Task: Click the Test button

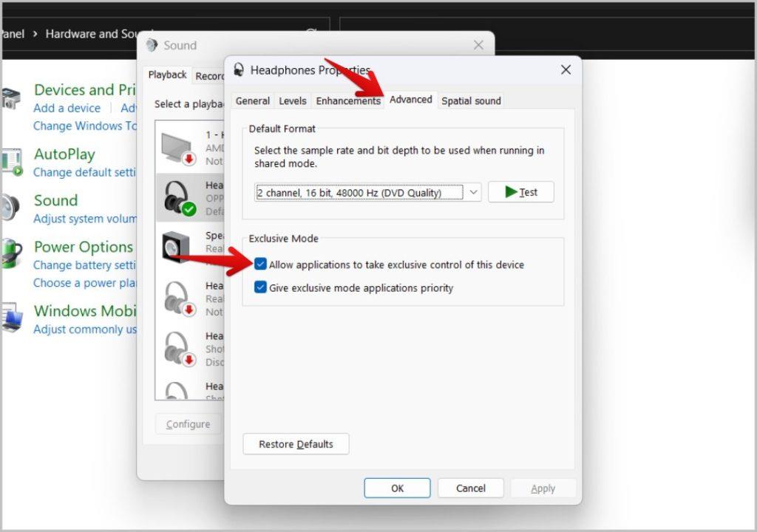Action: [x=521, y=192]
